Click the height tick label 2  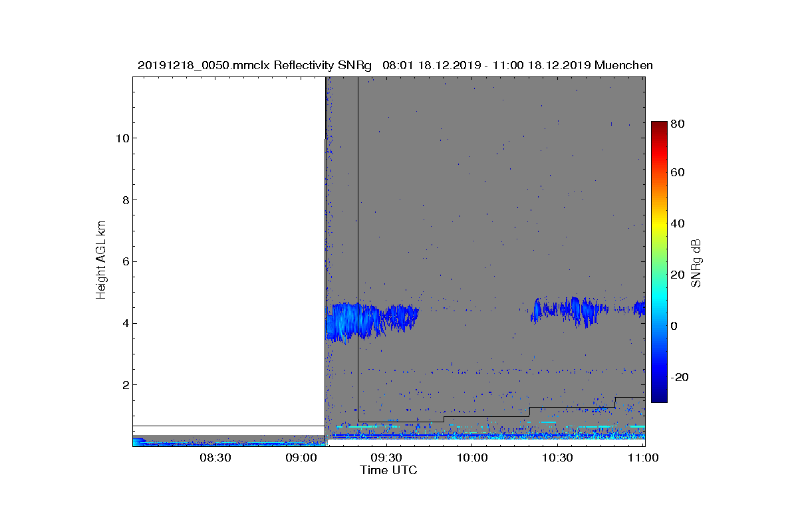point(124,385)
